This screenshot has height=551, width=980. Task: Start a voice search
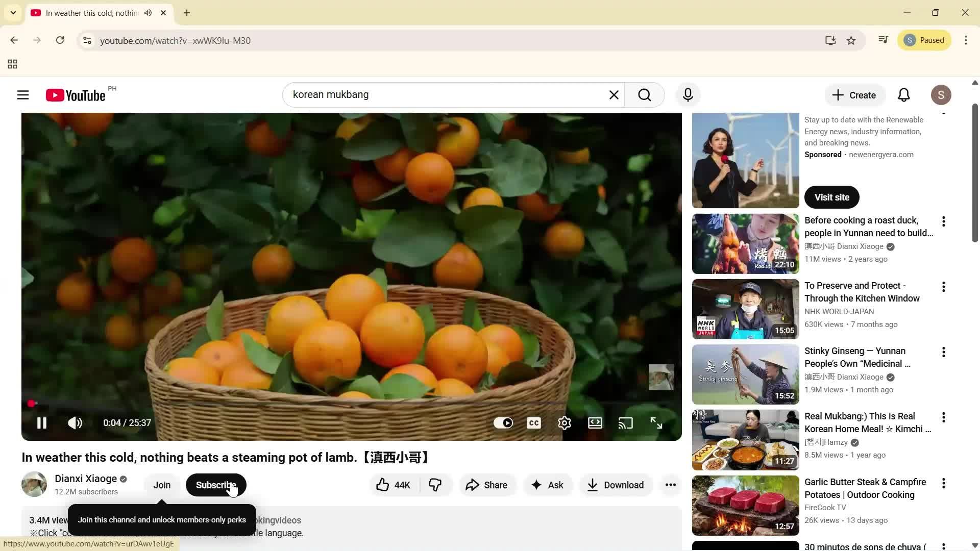tap(688, 94)
